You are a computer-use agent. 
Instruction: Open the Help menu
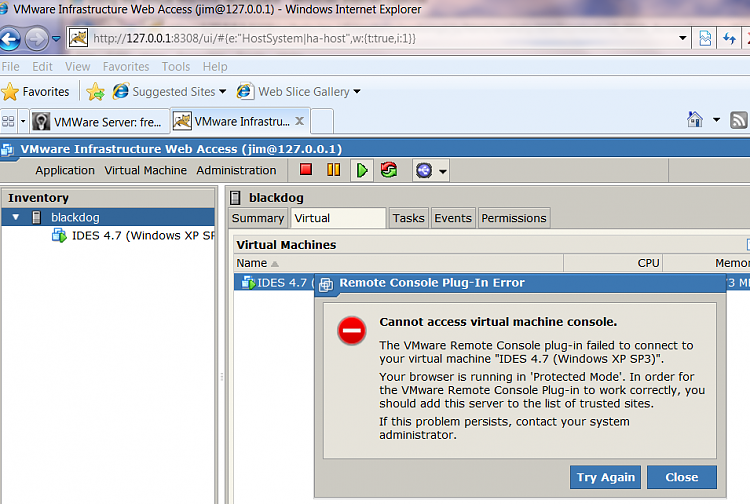click(x=215, y=66)
